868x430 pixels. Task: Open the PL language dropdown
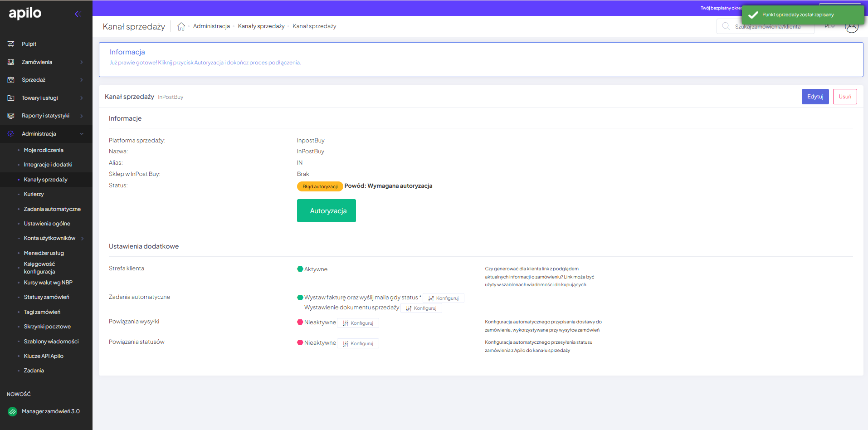click(x=829, y=26)
